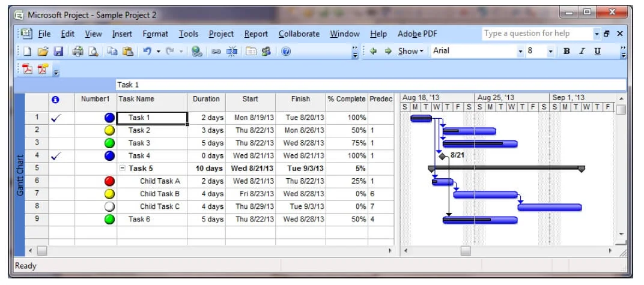Image resolution: width=644 pixels, height=285 pixels.
Task: Open the Report menu
Action: pos(257,34)
